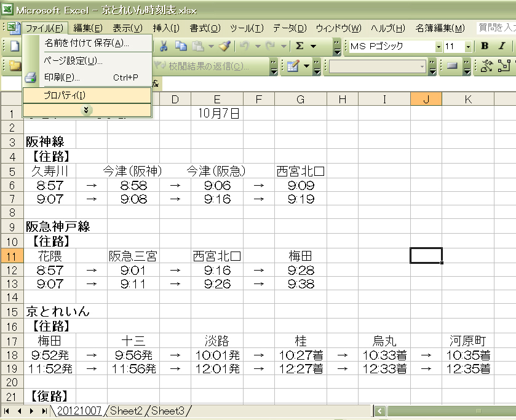Toggle Italic formatting button

(502, 46)
